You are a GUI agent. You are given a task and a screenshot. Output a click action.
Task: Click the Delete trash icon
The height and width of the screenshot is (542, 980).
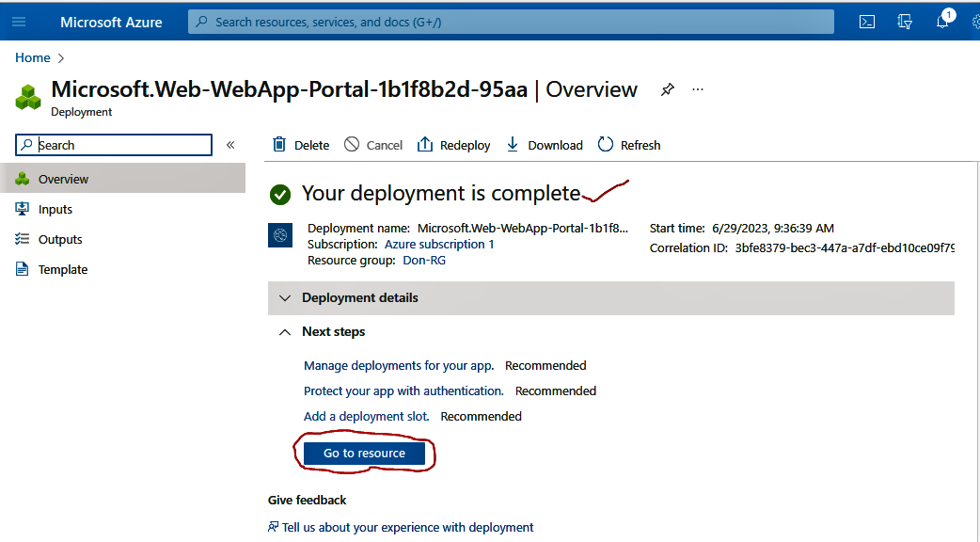279,144
